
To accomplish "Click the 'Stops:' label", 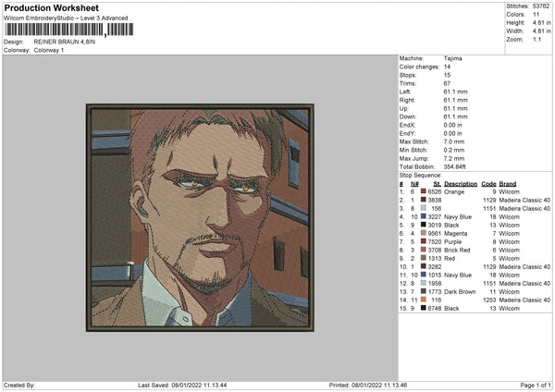I will (408, 75).
